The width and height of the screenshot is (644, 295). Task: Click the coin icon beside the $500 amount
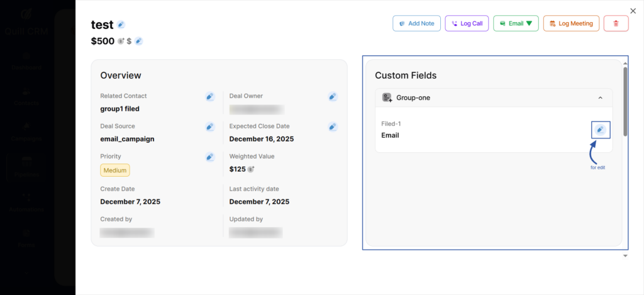pyautogui.click(x=120, y=41)
